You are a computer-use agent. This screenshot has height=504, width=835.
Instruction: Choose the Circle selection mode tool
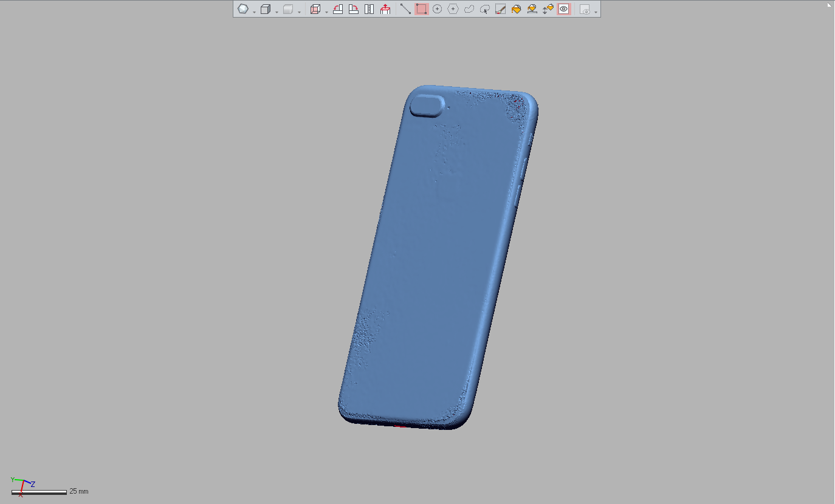point(437,9)
